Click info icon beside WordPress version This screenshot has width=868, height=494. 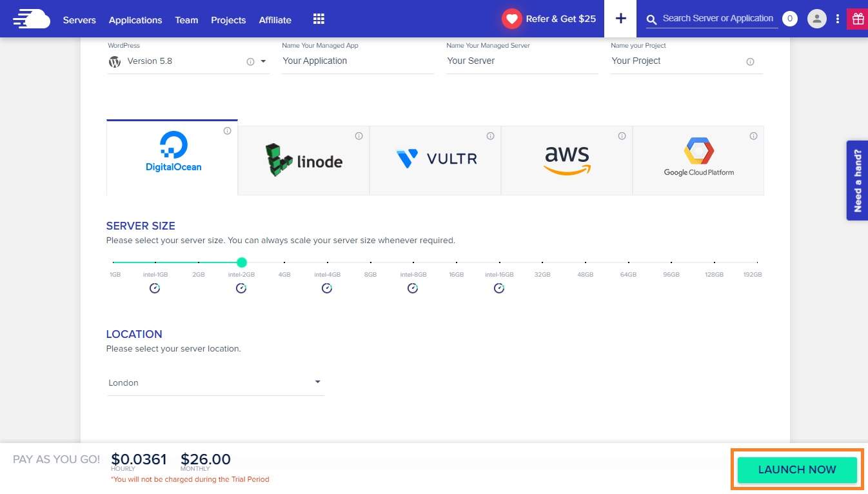250,62
